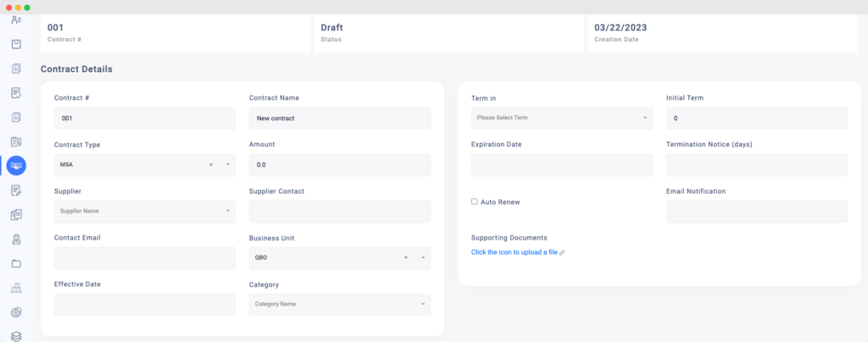
Task: Open the Supplier Name dropdown
Action: pos(228,211)
